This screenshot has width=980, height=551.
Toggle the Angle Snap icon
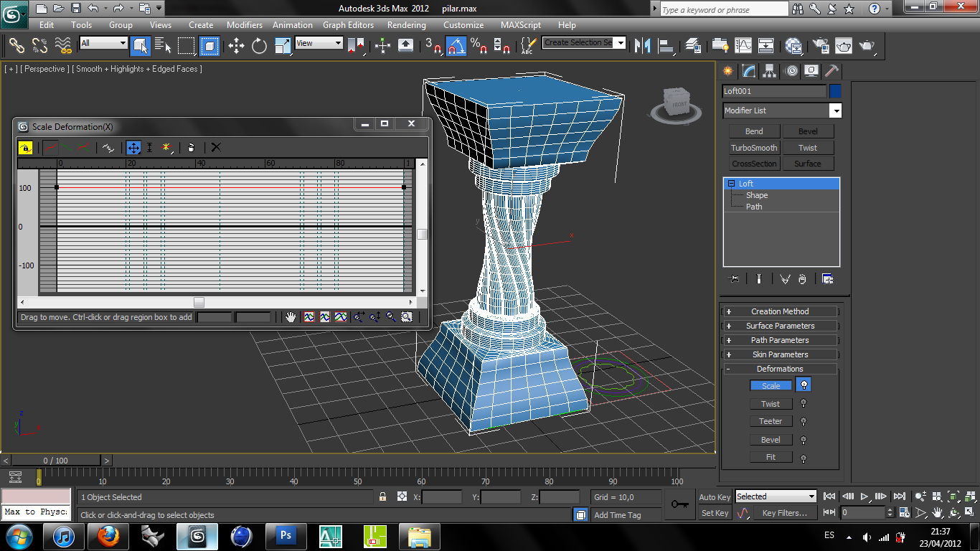click(x=456, y=46)
